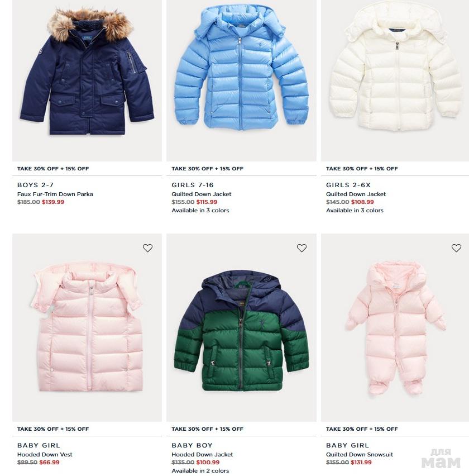
Task: Click the Available in 2 colors text
Action: (x=200, y=471)
